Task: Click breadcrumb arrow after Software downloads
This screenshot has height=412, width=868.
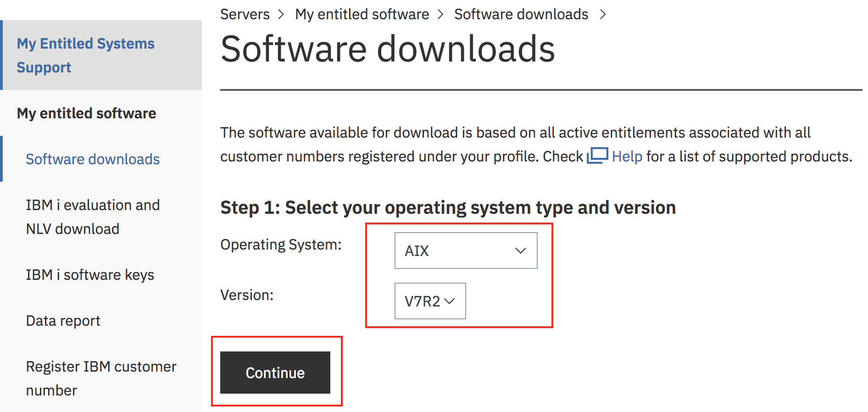Action: click(x=603, y=15)
